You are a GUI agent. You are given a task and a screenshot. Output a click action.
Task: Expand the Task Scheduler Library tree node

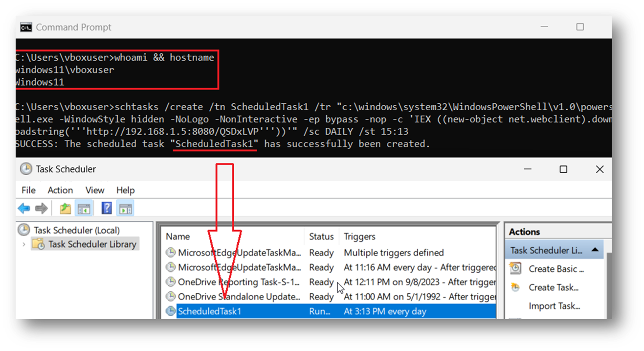pos(23,243)
